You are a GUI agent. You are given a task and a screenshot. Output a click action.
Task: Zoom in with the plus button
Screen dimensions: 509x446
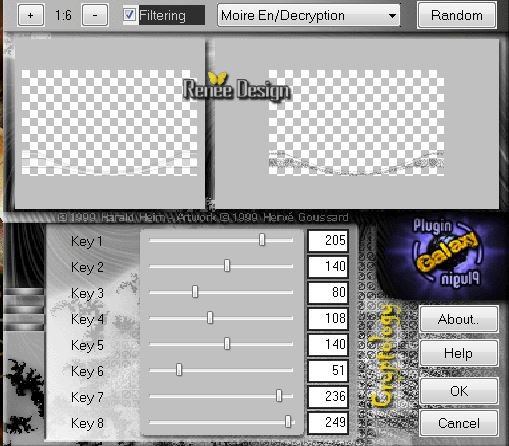(31, 15)
